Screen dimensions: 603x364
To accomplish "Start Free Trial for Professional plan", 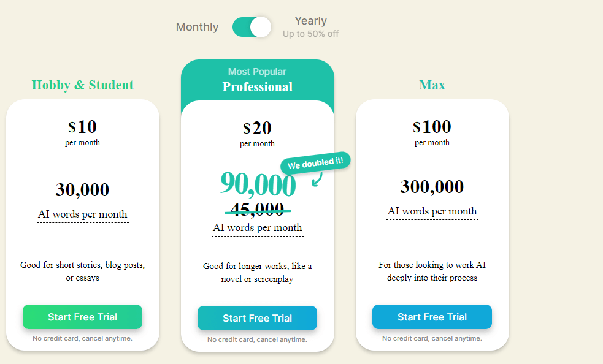I will [x=257, y=318].
